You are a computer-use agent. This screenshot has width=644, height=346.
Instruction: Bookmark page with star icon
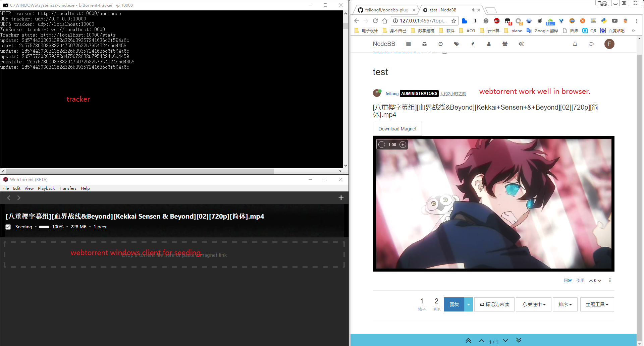pyautogui.click(x=454, y=21)
